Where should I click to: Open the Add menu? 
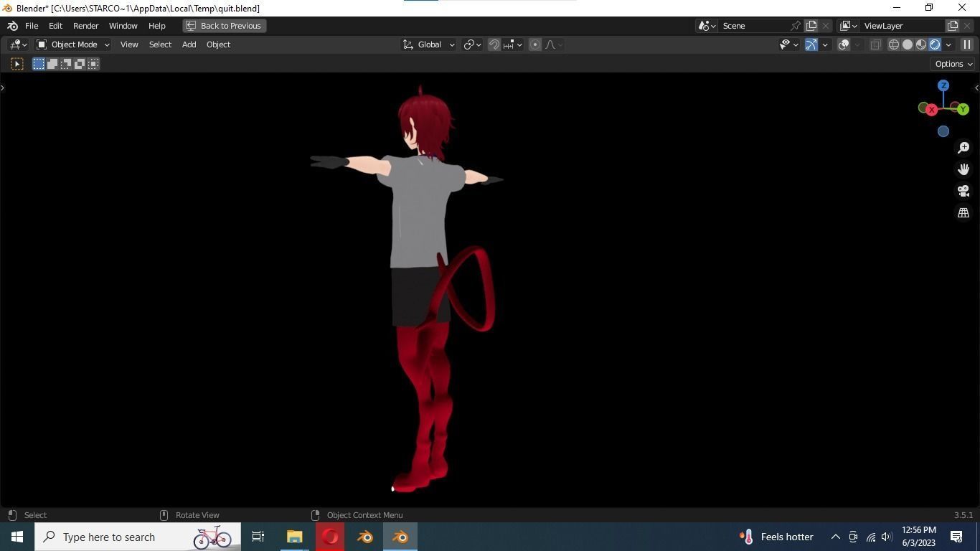click(x=189, y=44)
